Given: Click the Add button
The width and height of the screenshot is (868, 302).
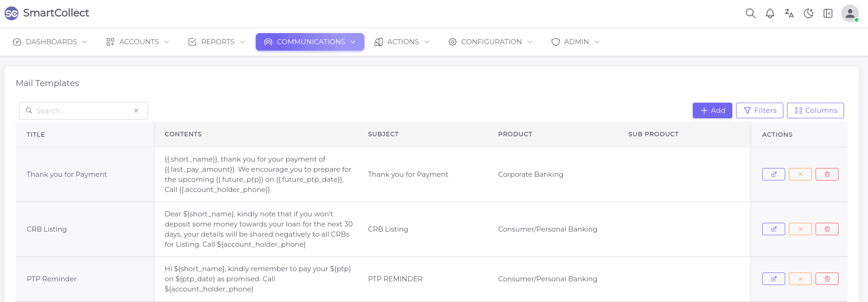Looking at the screenshot, I should pos(712,110).
